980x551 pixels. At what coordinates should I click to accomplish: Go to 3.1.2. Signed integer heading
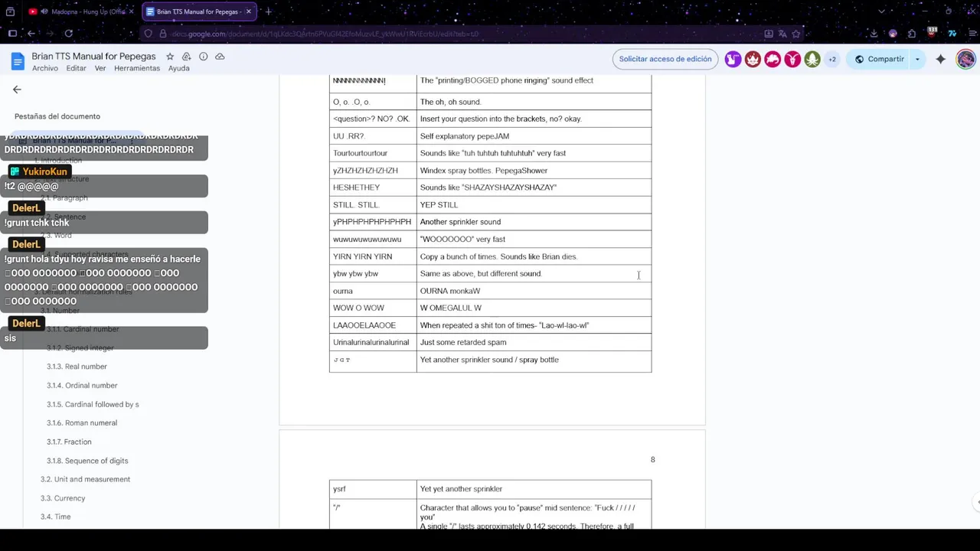80,347
